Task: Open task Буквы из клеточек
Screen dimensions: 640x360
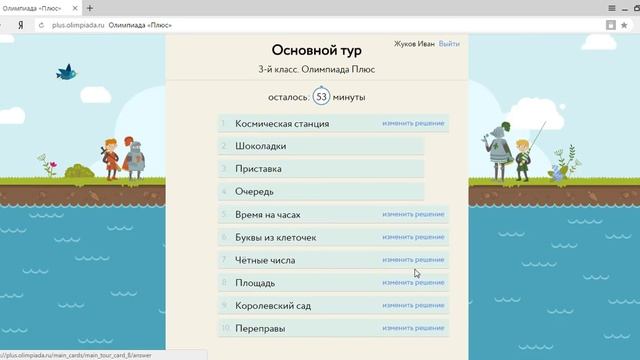Action: 276,238
